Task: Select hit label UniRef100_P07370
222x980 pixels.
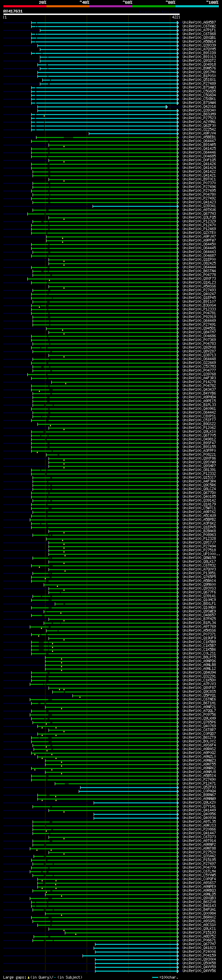Action: (199, 183)
